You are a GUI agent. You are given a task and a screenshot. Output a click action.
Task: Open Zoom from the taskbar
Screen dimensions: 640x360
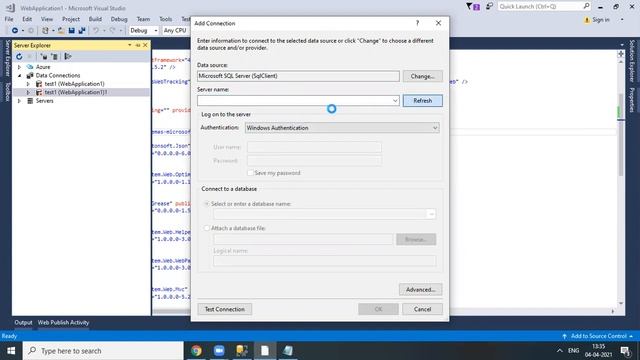(219, 351)
